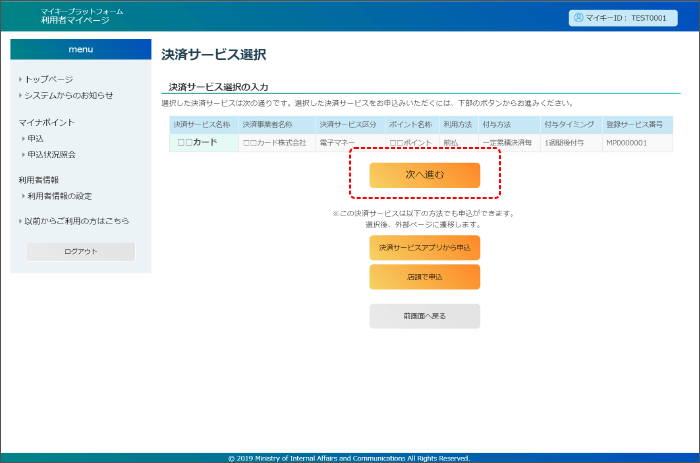Click the 付与方法 column header

[509, 125]
